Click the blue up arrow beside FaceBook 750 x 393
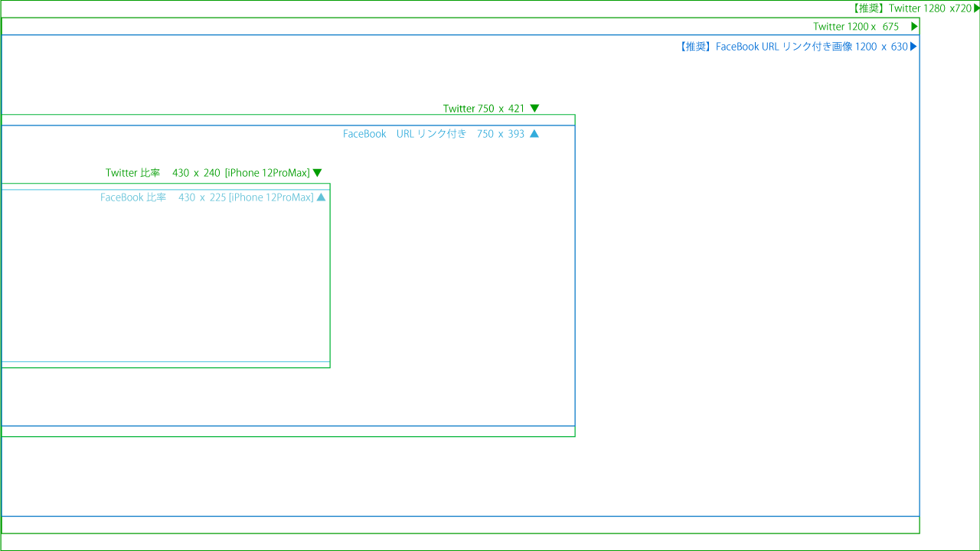This screenshot has width=980, height=551. coord(534,133)
